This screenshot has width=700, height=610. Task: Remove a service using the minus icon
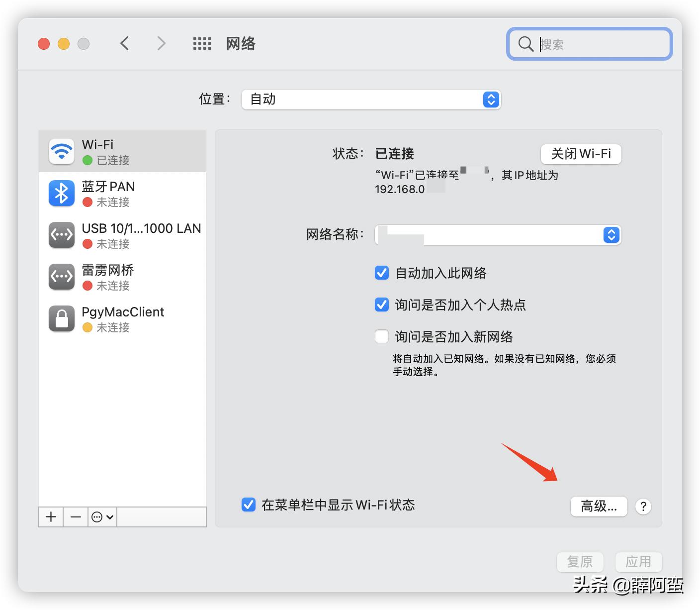click(75, 517)
